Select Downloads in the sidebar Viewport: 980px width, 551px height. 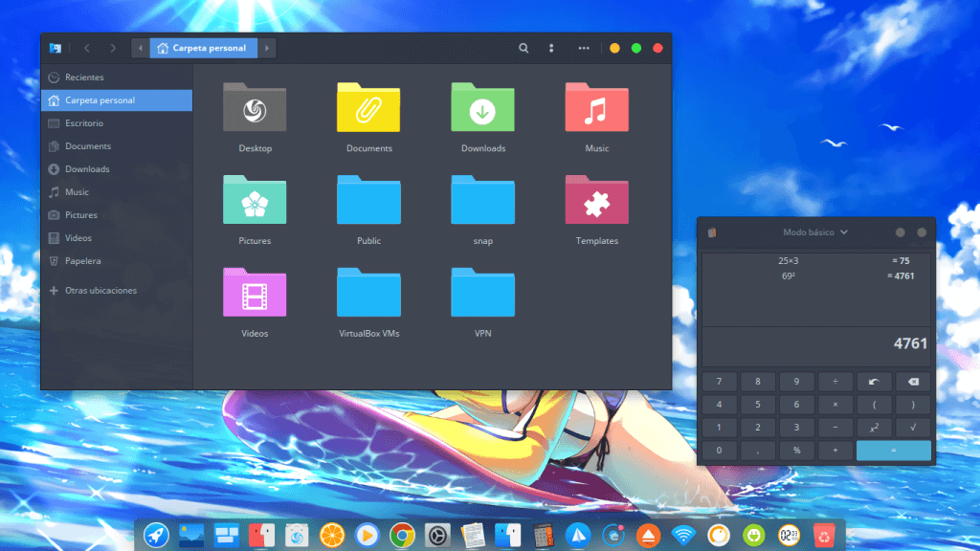click(x=116, y=169)
